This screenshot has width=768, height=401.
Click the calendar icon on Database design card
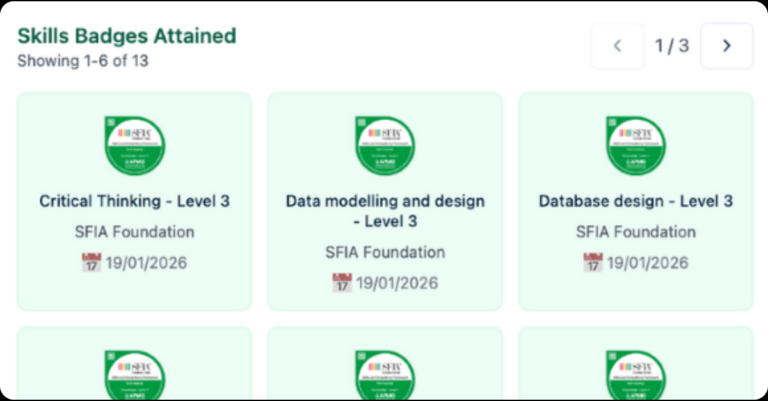tap(593, 262)
